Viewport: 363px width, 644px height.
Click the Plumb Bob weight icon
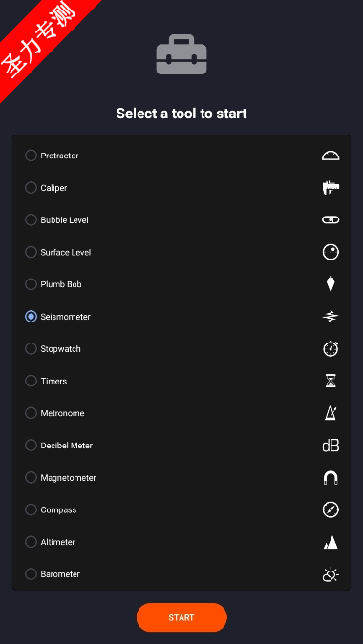pos(331,284)
